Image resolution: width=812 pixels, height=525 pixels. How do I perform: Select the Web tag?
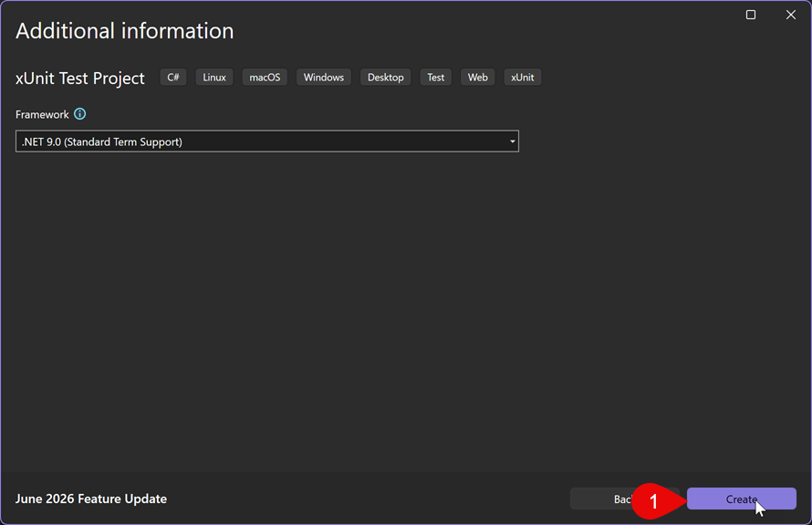point(477,78)
